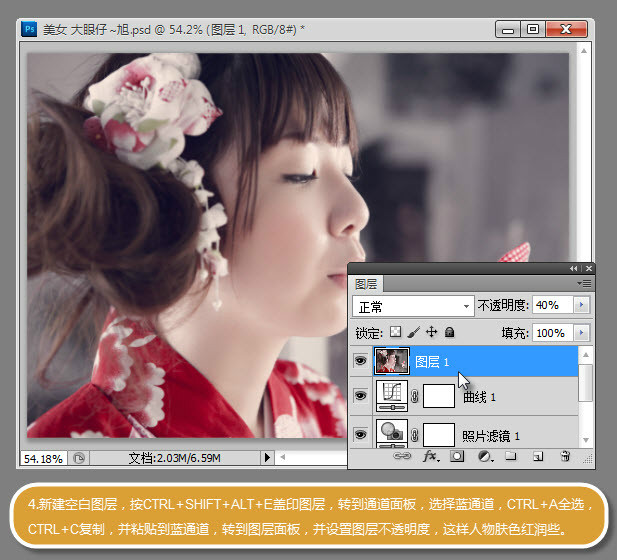Screen dimensions: 617x560
Task: Click the status bar circular preview icon
Action: coord(79,458)
